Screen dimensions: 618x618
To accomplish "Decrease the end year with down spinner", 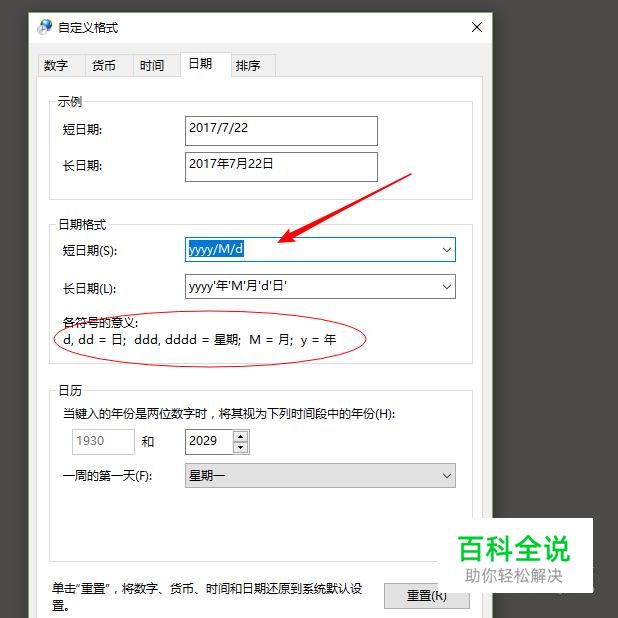I will [241, 448].
